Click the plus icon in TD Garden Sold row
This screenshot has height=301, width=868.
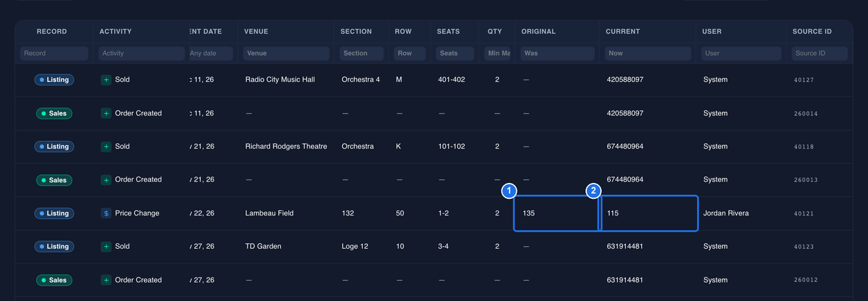(x=106, y=247)
